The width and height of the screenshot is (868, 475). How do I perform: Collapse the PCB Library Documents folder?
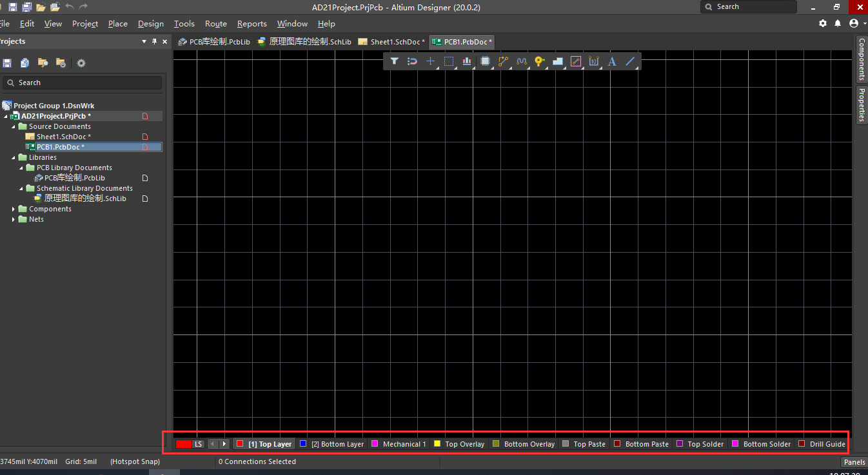[x=21, y=168]
